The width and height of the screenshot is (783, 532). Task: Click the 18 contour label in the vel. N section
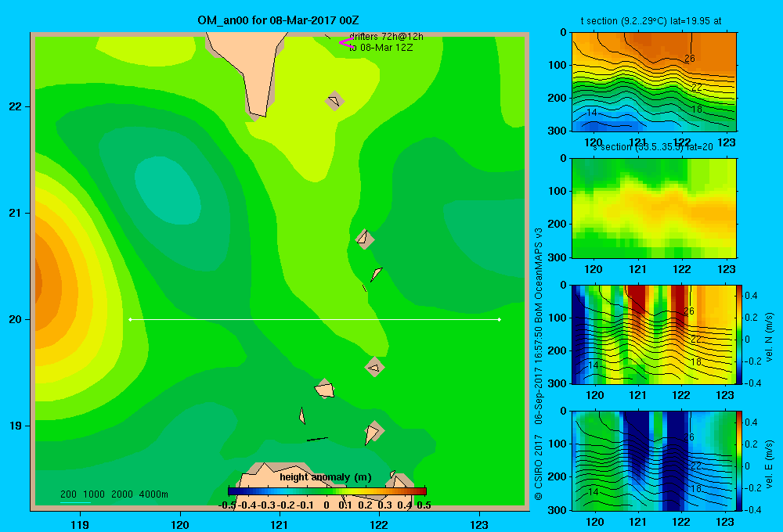pyautogui.click(x=696, y=361)
